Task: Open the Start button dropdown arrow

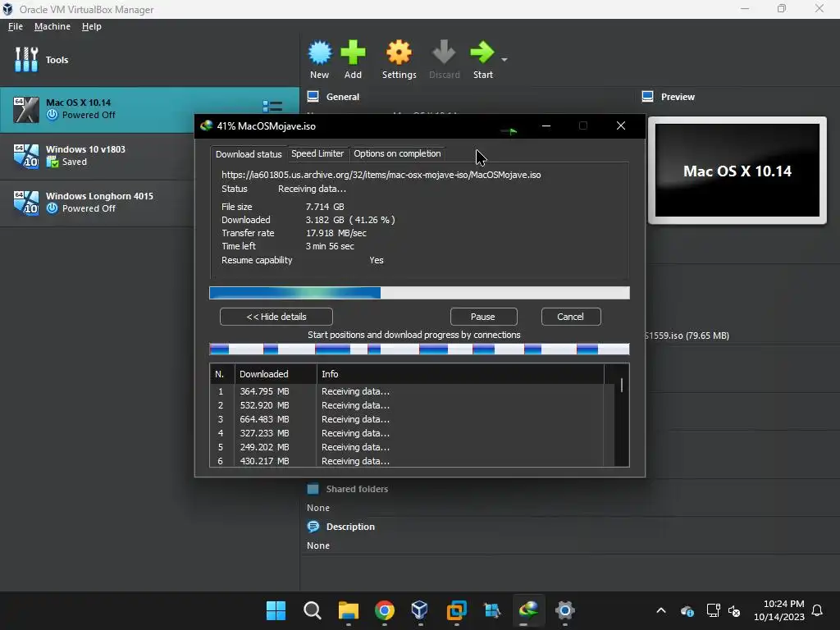Action: coord(504,59)
